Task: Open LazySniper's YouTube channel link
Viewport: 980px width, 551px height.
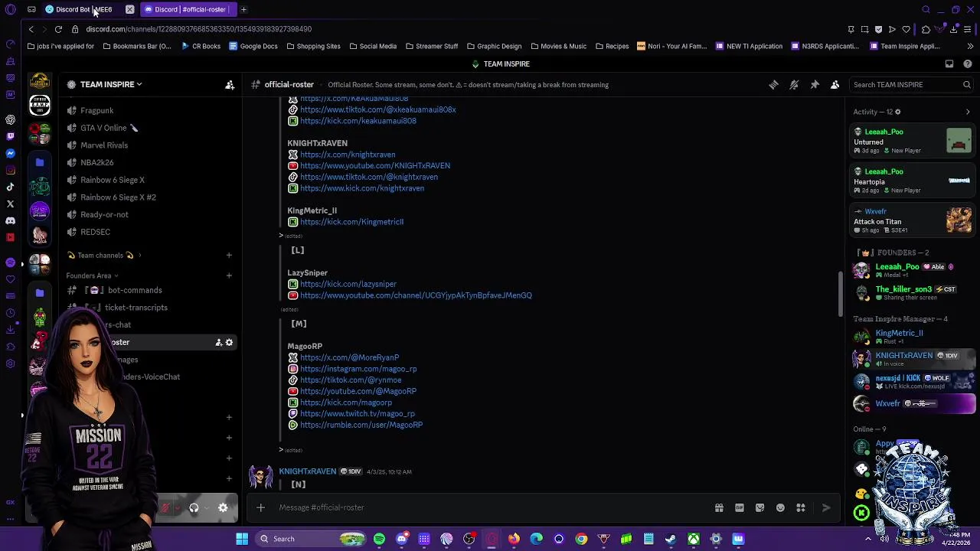Action: click(416, 295)
